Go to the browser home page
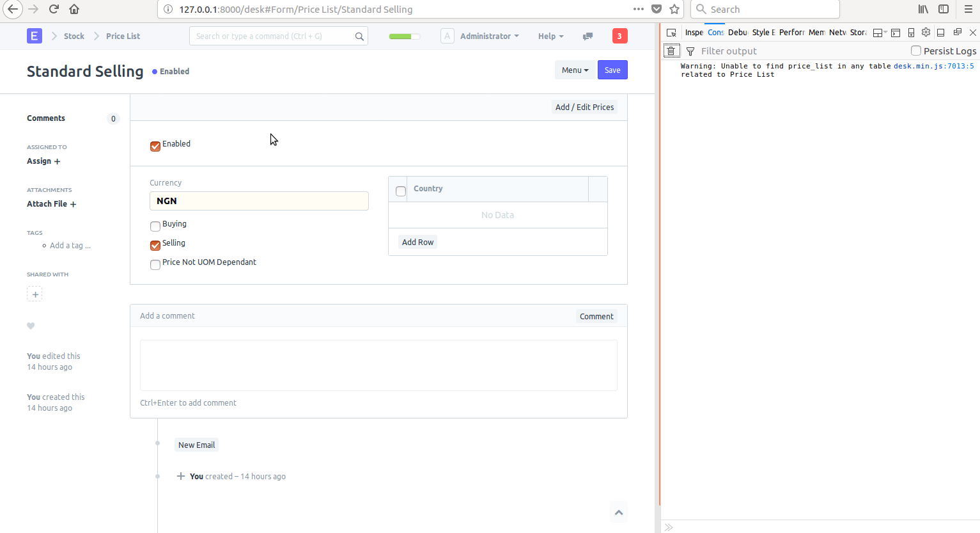 click(74, 9)
